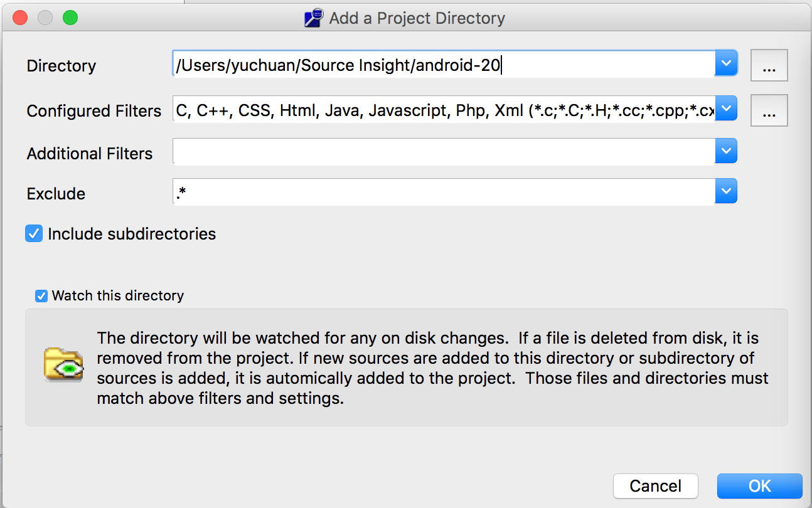The width and height of the screenshot is (812, 508).
Task: Click the Directory path field
Action: click(x=444, y=64)
